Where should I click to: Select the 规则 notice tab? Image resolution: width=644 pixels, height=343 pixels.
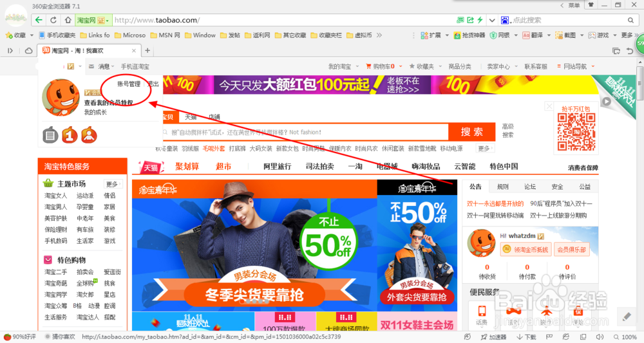503,187
